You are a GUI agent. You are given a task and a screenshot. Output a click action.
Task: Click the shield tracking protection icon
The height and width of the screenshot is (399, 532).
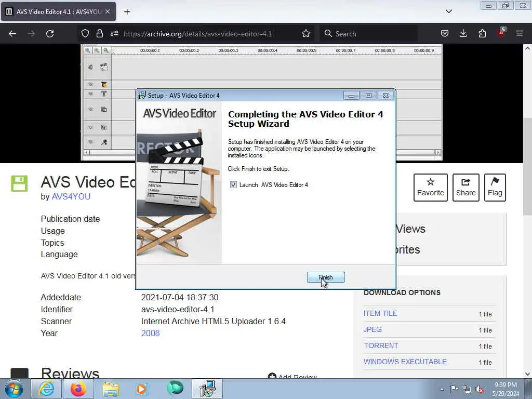pyautogui.click(x=85, y=33)
